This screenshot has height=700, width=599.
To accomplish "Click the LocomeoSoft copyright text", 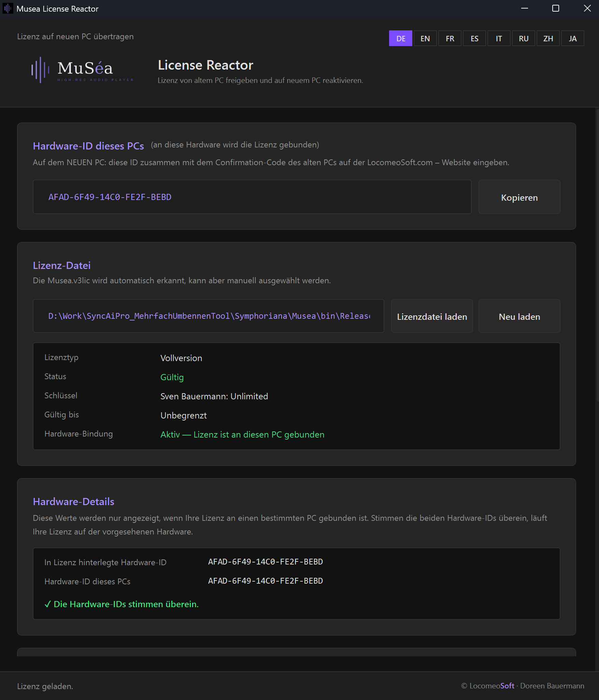I will pyautogui.click(x=523, y=686).
